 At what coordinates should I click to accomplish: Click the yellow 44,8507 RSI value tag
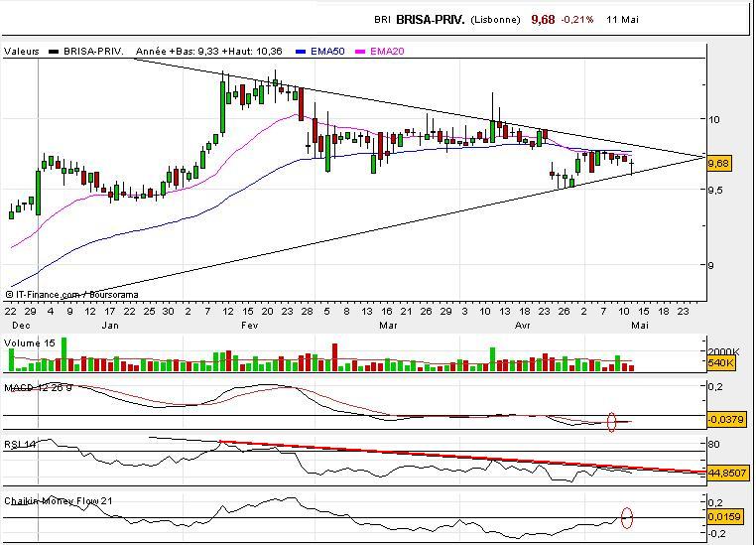[x=727, y=474]
